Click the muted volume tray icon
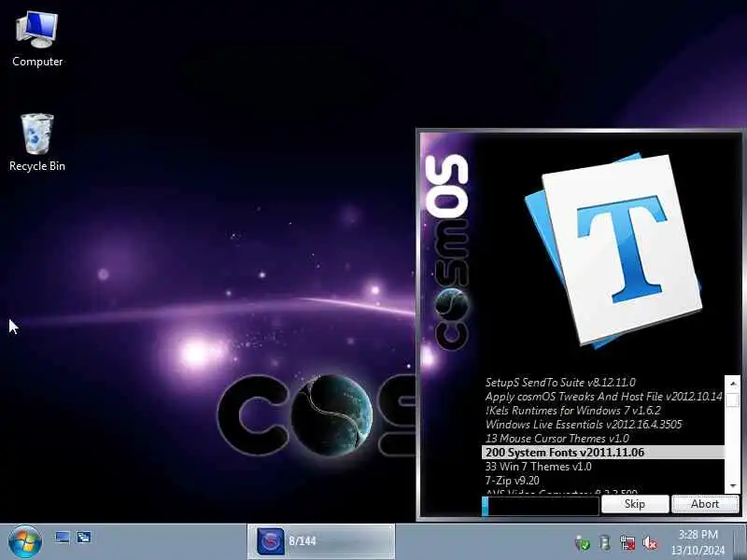 [x=650, y=542]
